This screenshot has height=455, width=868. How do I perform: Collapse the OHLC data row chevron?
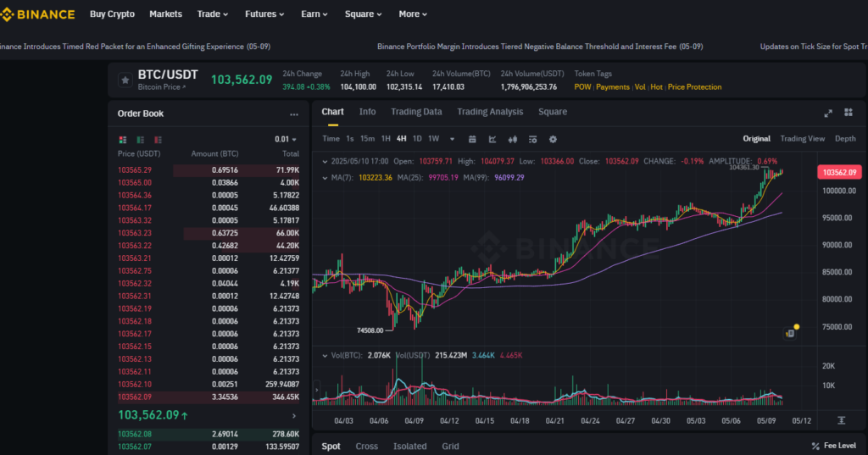point(325,162)
